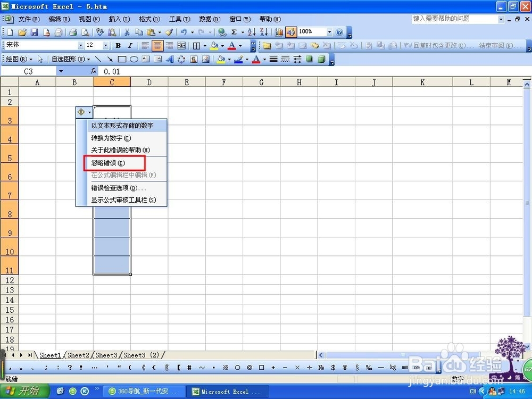The height and width of the screenshot is (399, 532).
Task: Toggle the Drawing toolbar icon
Action: (291, 32)
